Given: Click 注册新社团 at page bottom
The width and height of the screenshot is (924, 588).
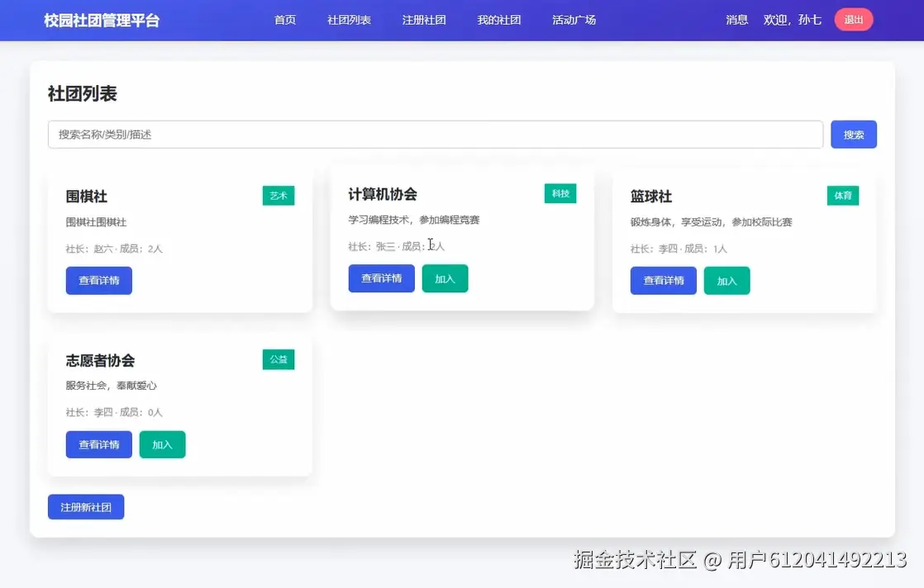Looking at the screenshot, I should 85,506.
